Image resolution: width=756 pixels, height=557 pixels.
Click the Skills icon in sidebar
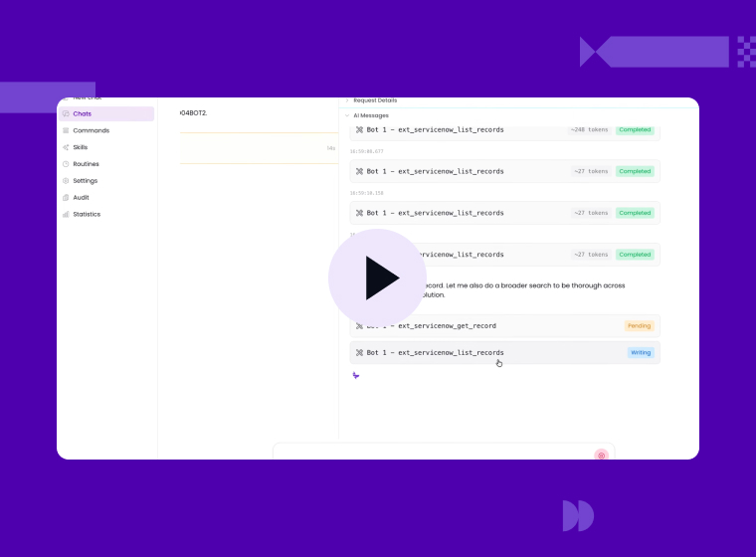[x=66, y=147]
